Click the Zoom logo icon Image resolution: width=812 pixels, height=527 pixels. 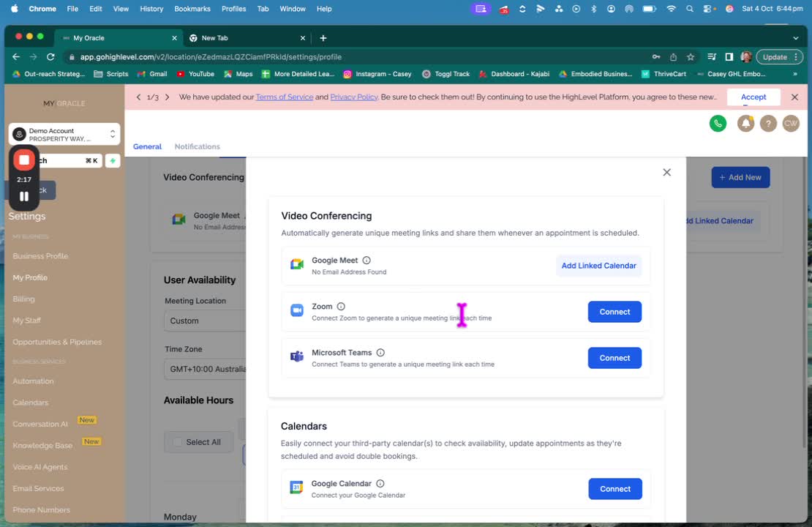297,310
